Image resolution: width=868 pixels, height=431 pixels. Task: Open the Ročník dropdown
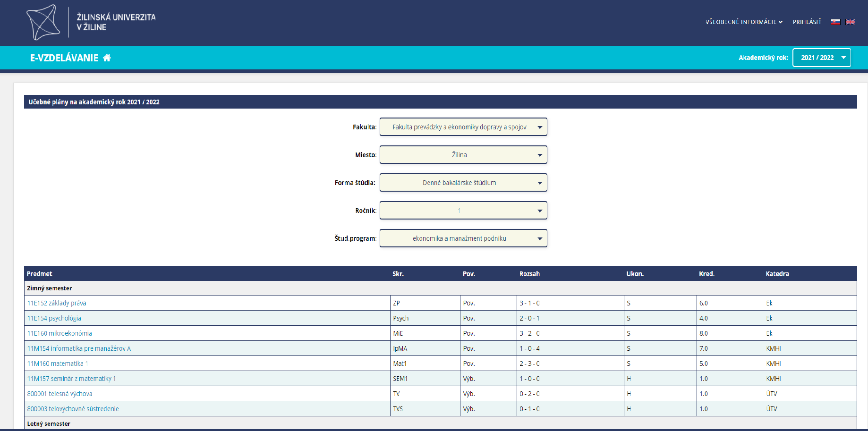coord(463,211)
